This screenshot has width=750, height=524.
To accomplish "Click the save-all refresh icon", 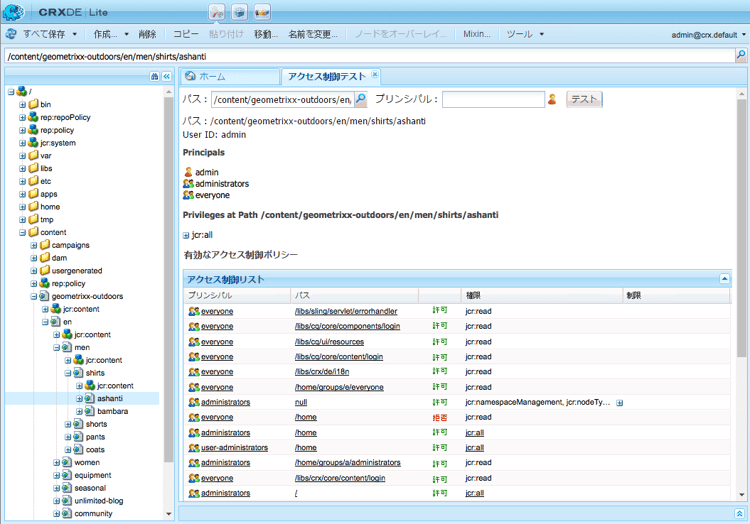I will click(11, 34).
